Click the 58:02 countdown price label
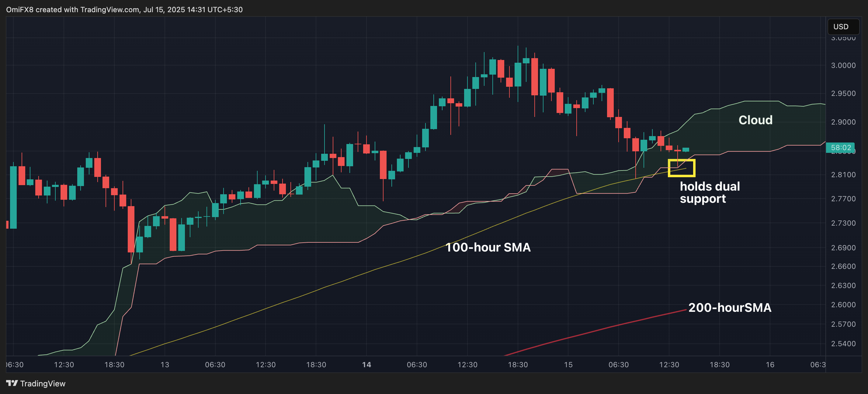 pyautogui.click(x=840, y=147)
